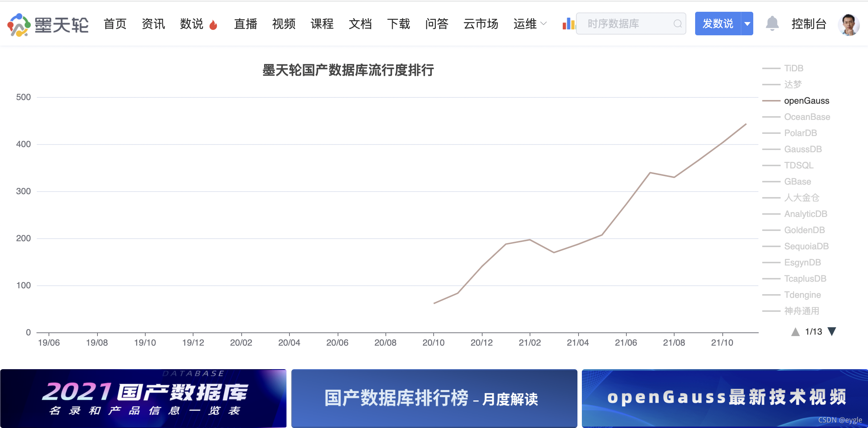Open the 云市场 nav item

[x=481, y=24]
